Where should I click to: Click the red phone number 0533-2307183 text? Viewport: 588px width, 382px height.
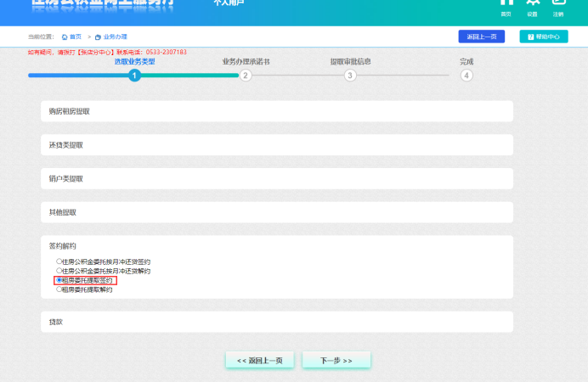pyautogui.click(x=167, y=52)
